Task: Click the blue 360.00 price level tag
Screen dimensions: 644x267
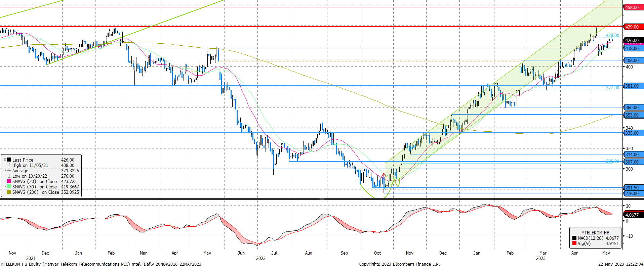Action: (x=633, y=107)
